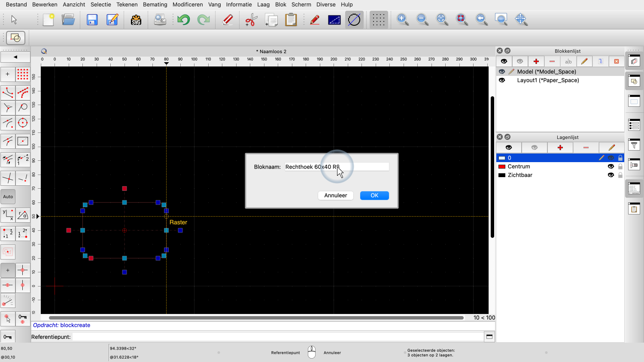
Task: Click the SVG export icon
Action: pyautogui.click(x=136, y=20)
